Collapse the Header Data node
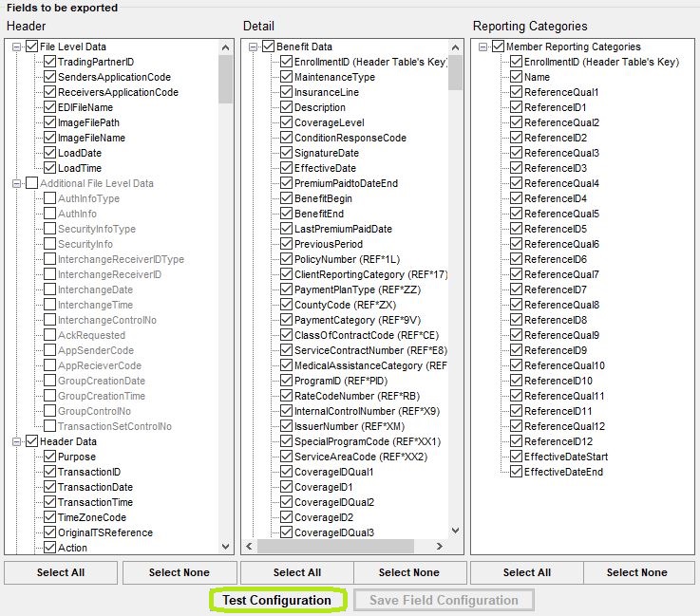This screenshot has width=700, height=616. [x=16, y=441]
